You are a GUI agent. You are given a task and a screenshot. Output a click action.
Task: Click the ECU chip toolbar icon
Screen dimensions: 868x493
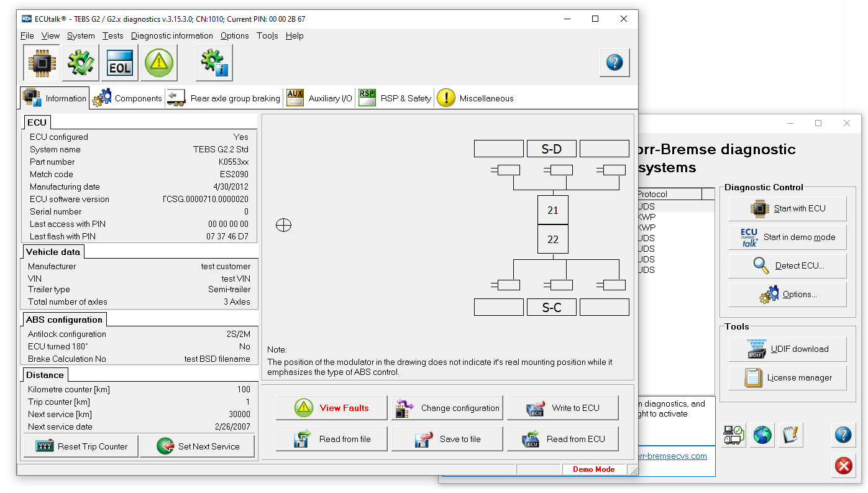coord(42,63)
